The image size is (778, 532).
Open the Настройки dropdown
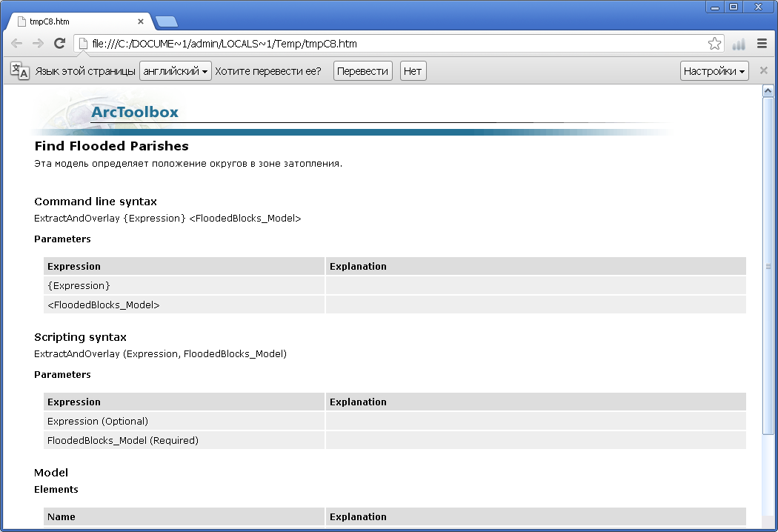(x=714, y=71)
